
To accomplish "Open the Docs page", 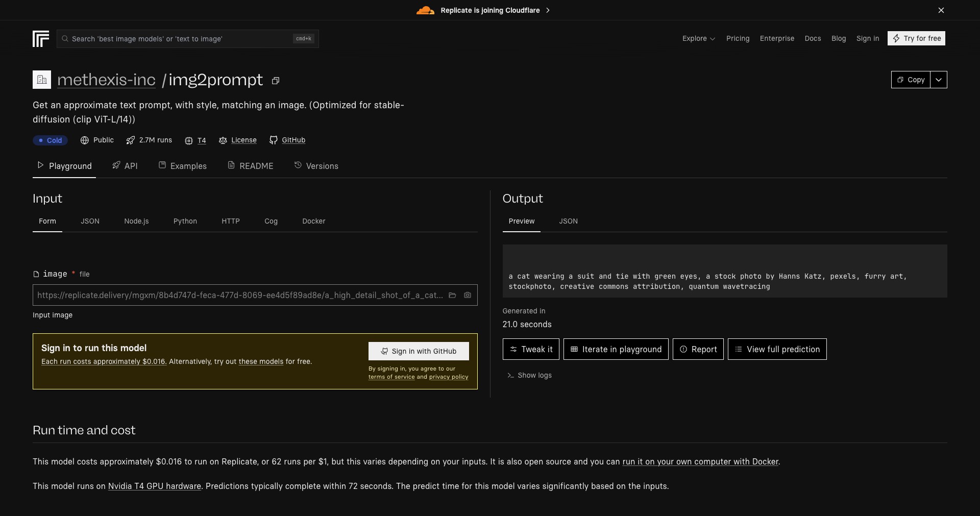I will 813,38.
